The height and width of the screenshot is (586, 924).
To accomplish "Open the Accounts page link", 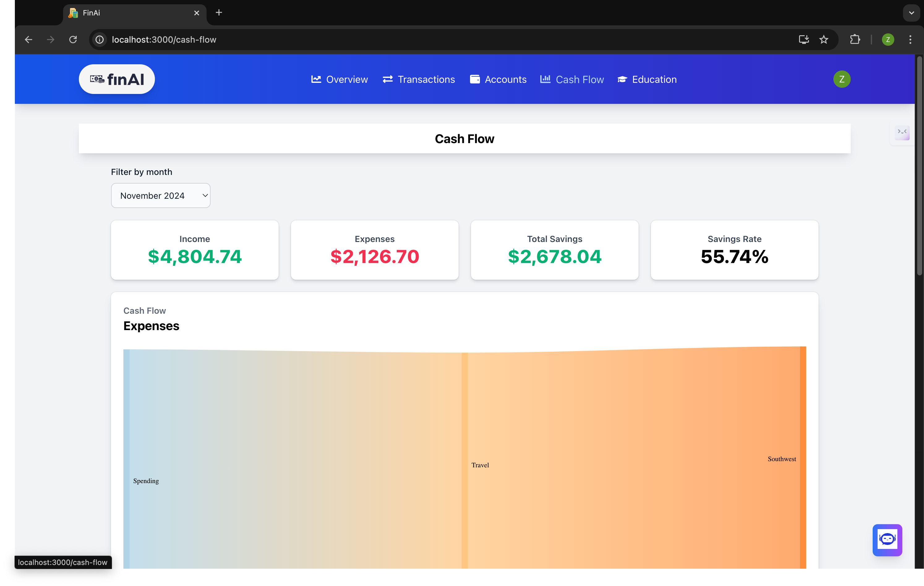I will click(x=498, y=79).
